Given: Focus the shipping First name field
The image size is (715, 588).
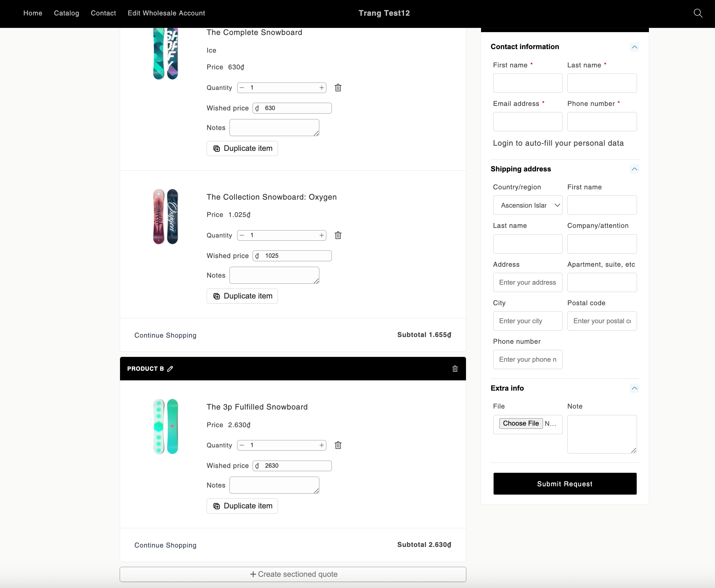Looking at the screenshot, I should [602, 205].
